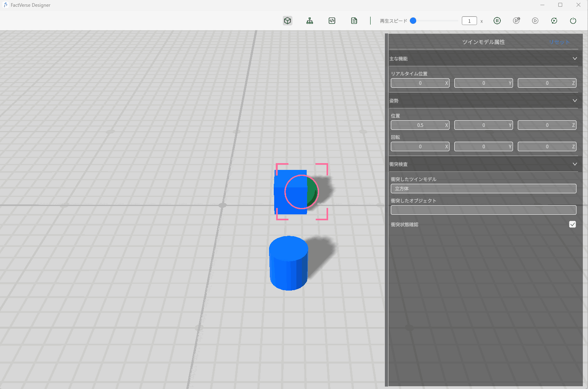588x389 pixels.
Task: Click the リセット link
Action: coord(559,42)
